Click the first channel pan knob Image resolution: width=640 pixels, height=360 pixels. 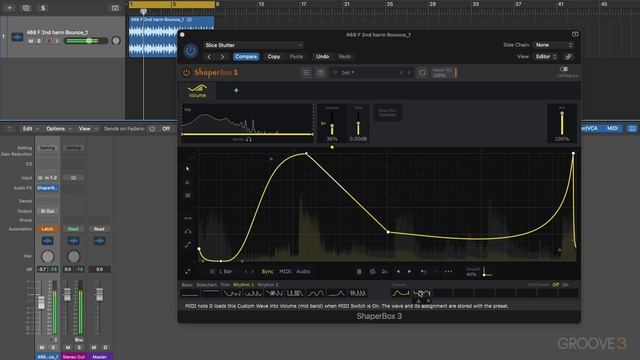click(47, 256)
